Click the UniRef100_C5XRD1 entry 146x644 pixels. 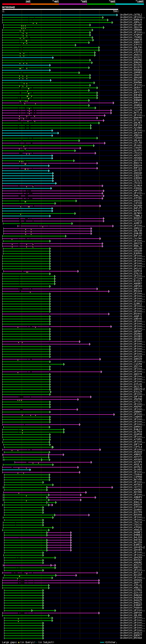131,37
